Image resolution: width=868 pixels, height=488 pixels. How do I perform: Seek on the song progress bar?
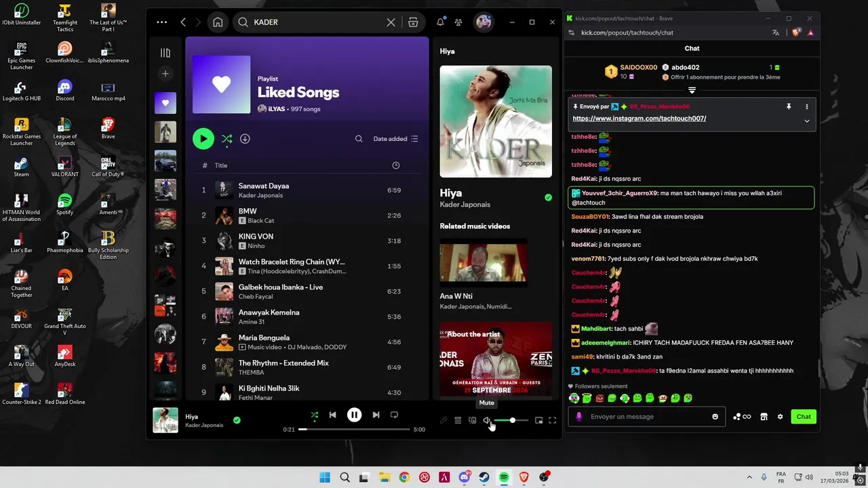point(354,429)
